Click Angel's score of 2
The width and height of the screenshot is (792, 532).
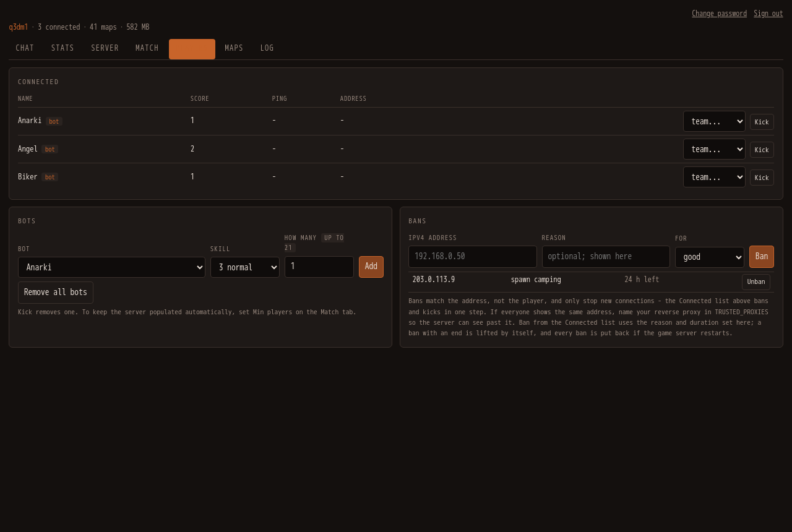point(192,149)
